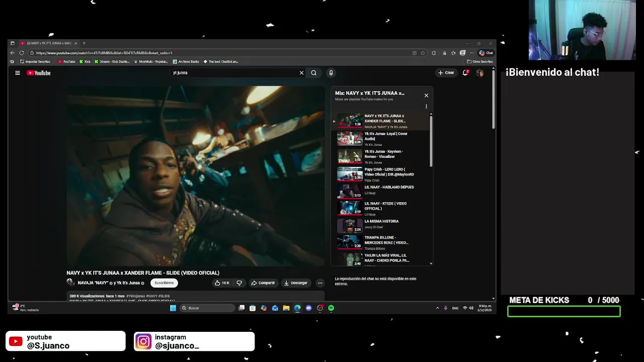Click the #Ykitsjunaa hashtag in description
The width and height of the screenshot is (644, 362).
(x=135, y=296)
